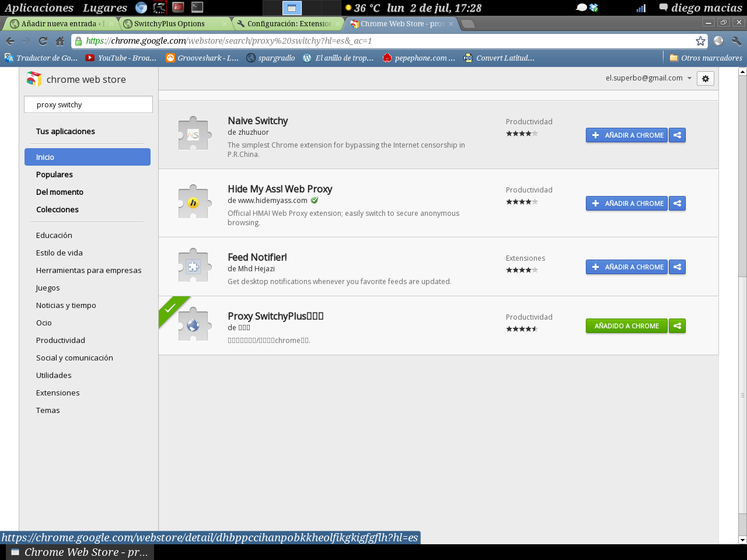Switch to the Configuración: Extensiones tab
The image size is (747, 560).
288,24
